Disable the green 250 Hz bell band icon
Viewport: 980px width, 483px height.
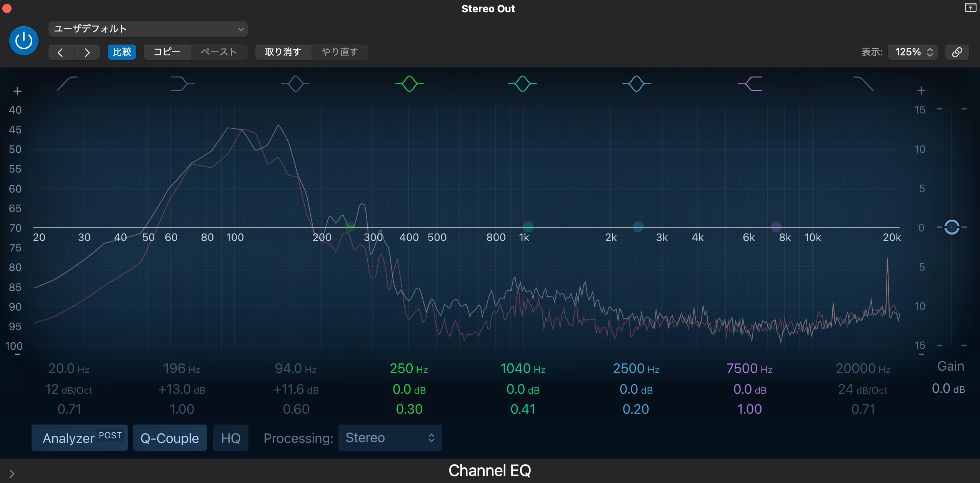point(409,83)
